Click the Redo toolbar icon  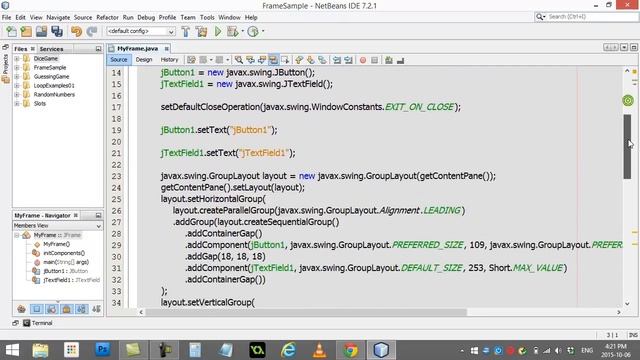tap(92, 31)
